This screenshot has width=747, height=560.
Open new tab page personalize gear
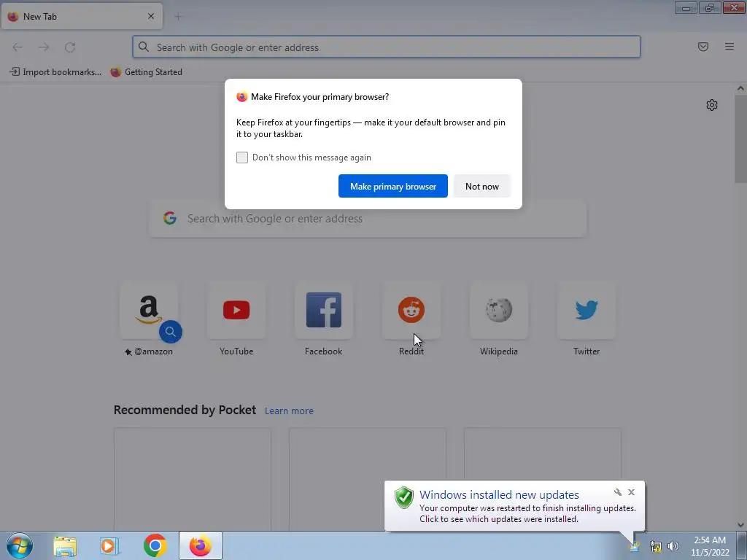(712, 105)
